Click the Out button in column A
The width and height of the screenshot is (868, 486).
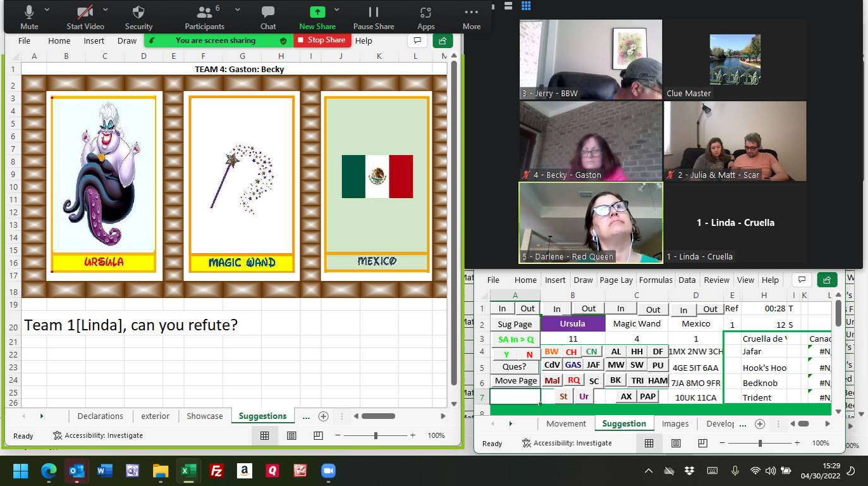[528, 309]
